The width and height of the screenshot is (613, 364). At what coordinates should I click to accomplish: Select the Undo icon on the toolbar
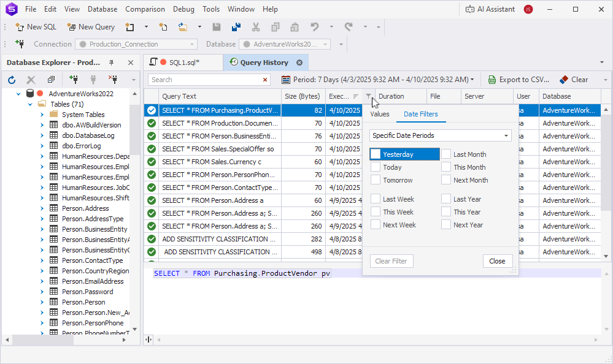(x=314, y=27)
